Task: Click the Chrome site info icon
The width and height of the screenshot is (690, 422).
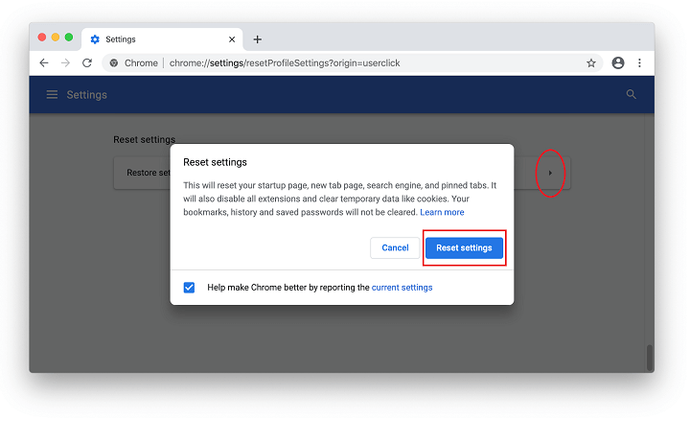Action: pyautogui.click(x=115, y=63)
